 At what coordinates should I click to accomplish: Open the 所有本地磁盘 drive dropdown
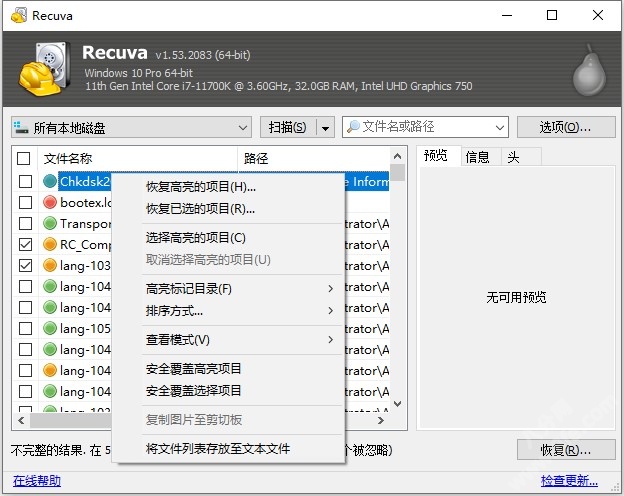click(131, 127)
